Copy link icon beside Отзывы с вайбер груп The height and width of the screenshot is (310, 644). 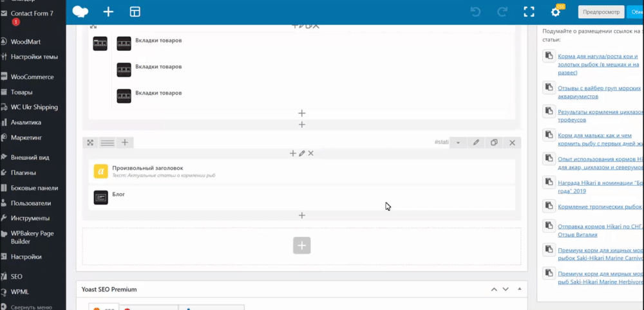coord(548,87)
